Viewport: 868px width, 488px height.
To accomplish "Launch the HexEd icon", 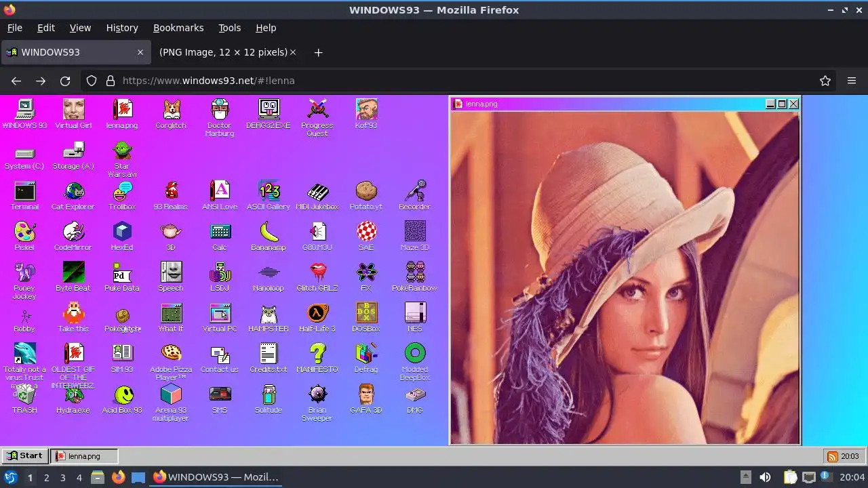I will coord(122,232).
